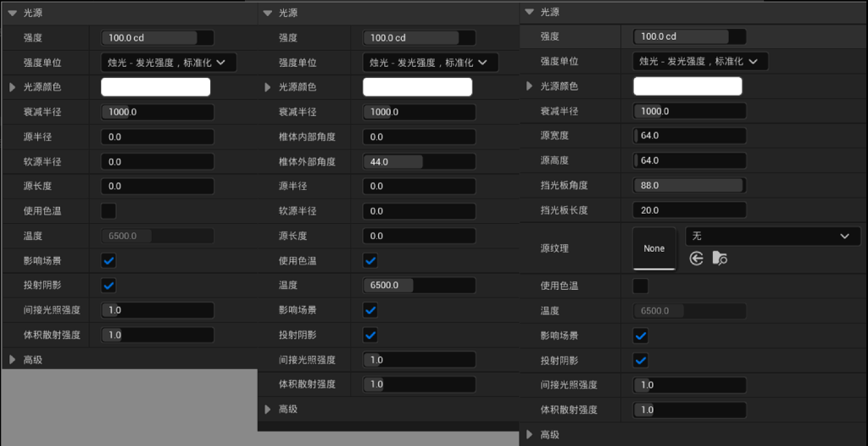Viewport: 868px width, 446px height.
Task: Click the 源宽度 value field showing 64.0
Action: click(x=689, y=136)
